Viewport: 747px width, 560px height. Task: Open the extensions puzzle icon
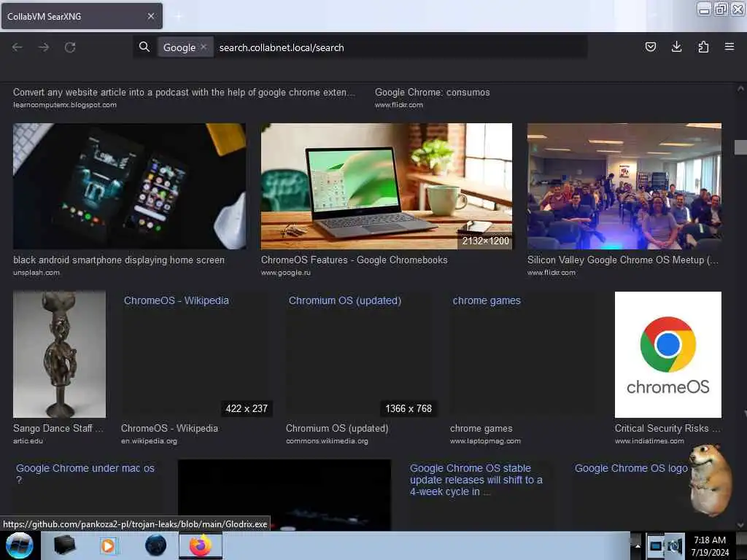703,47
